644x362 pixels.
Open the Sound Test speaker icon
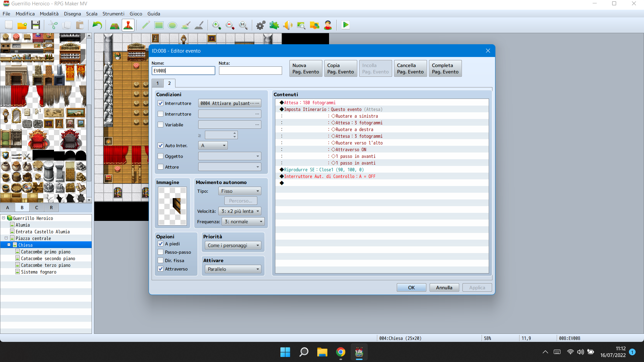click(287, 25)
